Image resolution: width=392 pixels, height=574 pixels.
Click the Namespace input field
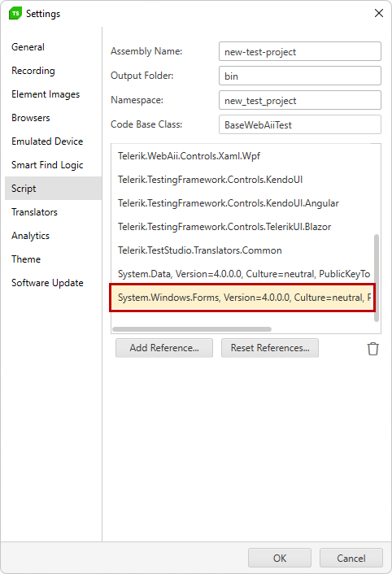pos(300,100)
